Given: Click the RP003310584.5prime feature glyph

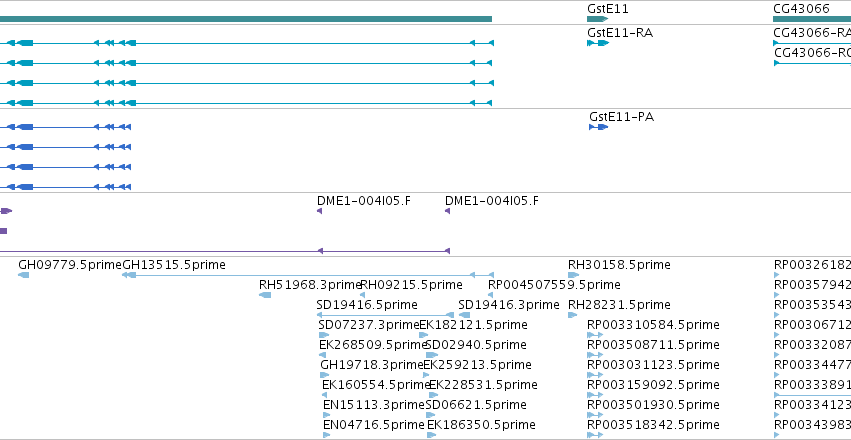Looking at the screenshot, I should 595,335.
